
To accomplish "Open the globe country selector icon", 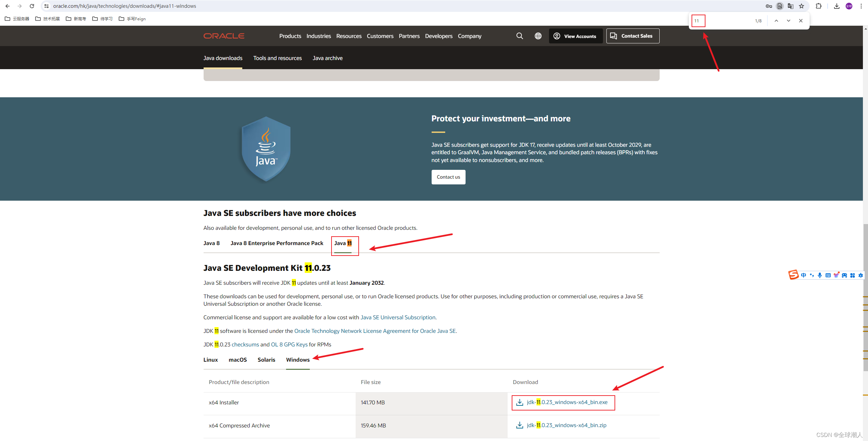I will pyautogui.click(x=538, y=36).
